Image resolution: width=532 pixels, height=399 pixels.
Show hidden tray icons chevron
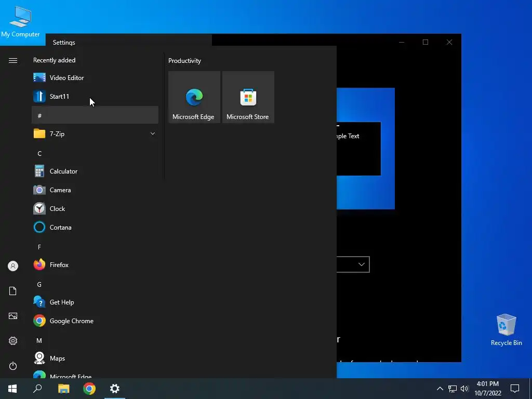coord(440,389)
